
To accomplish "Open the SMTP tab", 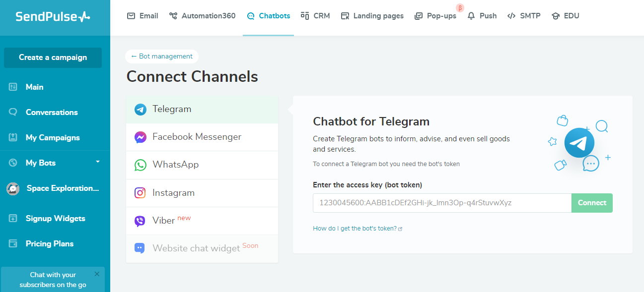I will (x=523, y=16).
